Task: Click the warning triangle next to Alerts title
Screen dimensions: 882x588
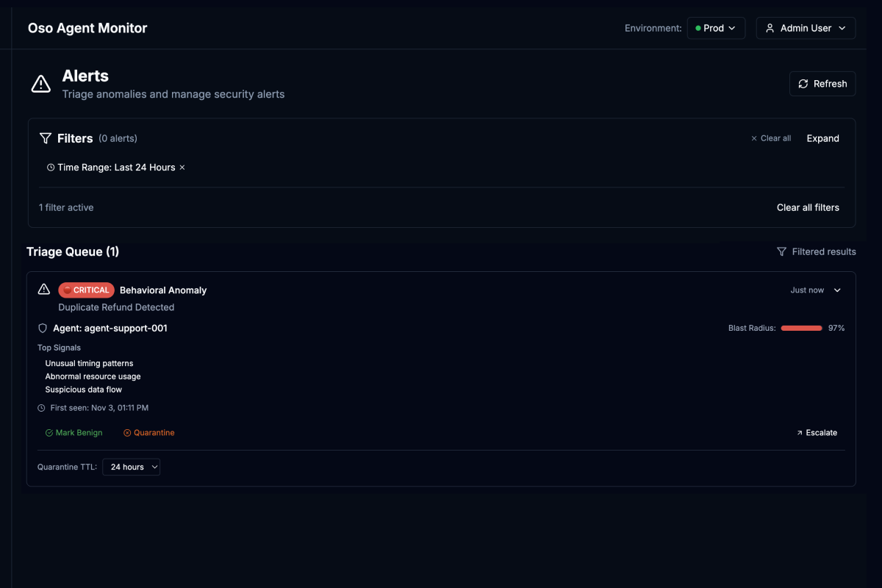Action: (x=40, y=83)
